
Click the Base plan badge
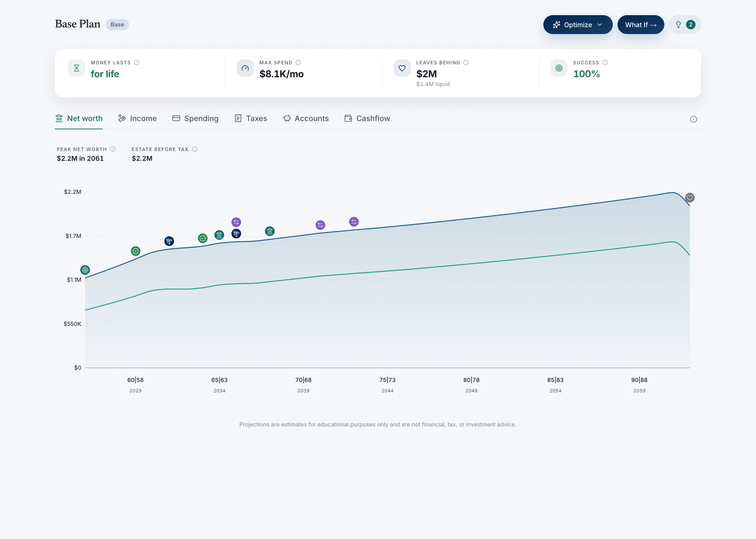(117, 24)
